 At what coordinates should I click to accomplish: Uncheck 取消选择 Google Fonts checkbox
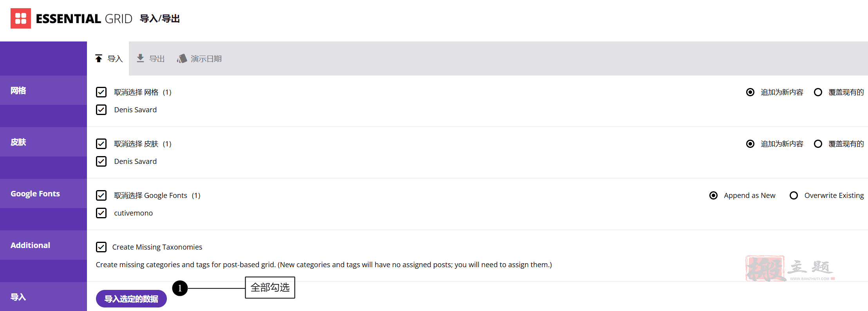click(101, 196)
